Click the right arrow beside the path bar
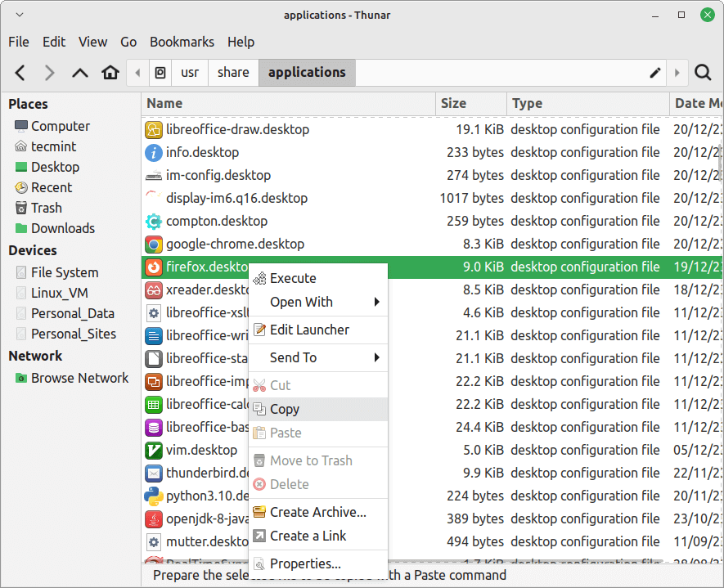Viewport: 724px width, 588px height. [677, 73]
